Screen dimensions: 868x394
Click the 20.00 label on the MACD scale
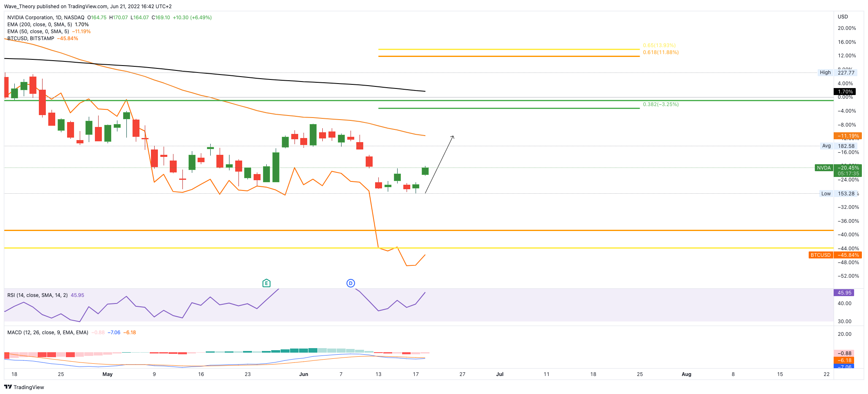click(845, 334)
